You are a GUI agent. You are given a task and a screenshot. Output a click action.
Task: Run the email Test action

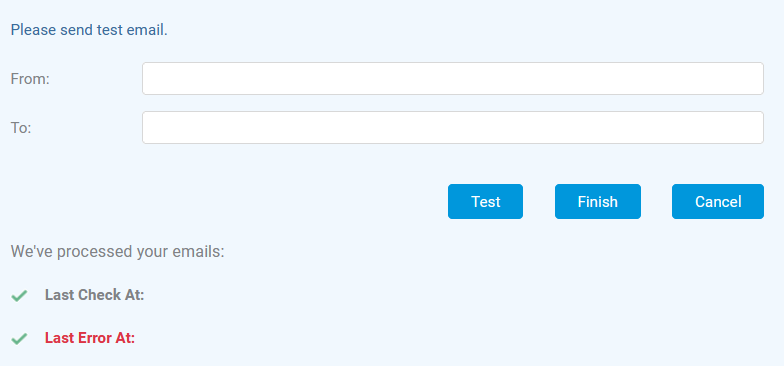coord(485,202)
